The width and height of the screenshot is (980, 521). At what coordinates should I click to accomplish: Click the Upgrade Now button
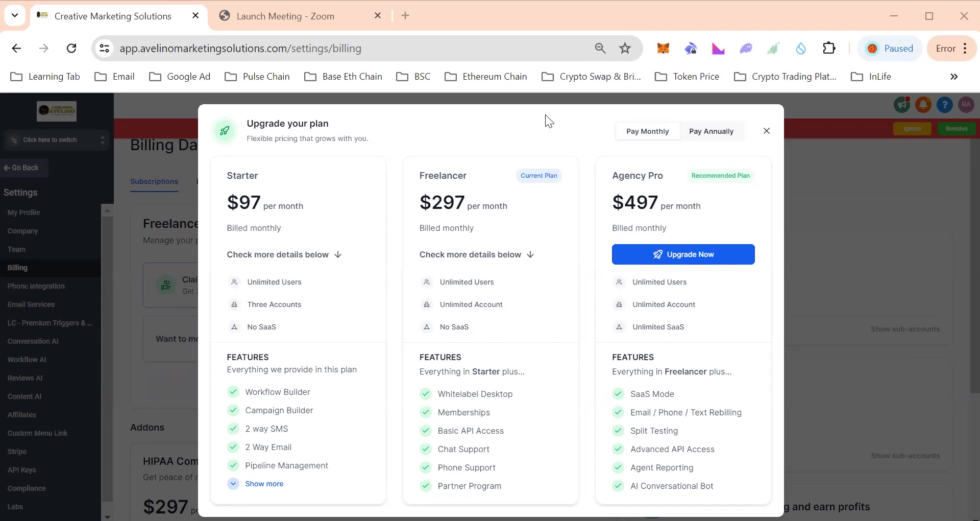tap(683, 254)
